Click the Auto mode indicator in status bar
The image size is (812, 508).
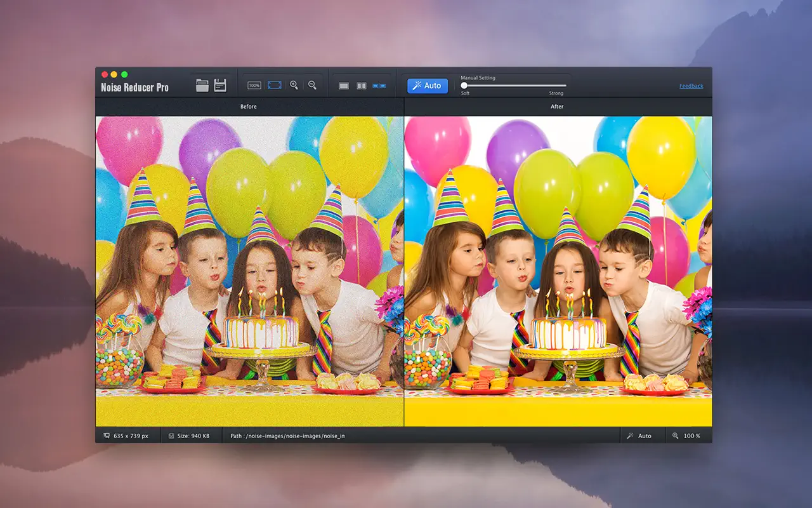(x=639, y=436)
